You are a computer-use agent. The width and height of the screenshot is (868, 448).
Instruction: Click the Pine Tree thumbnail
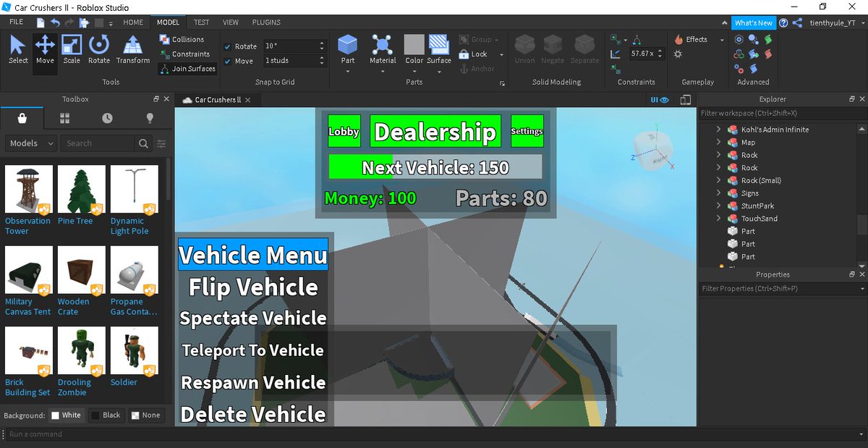[x=82, y=190]
